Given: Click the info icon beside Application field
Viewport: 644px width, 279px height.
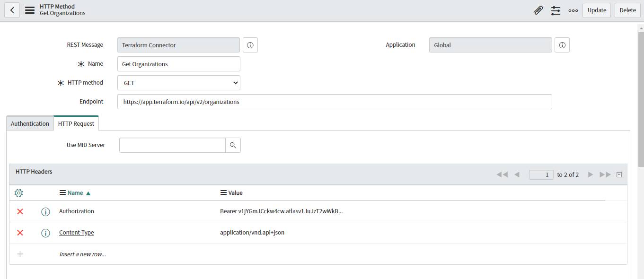Looking at the screenshot, I should coord(562,44).
